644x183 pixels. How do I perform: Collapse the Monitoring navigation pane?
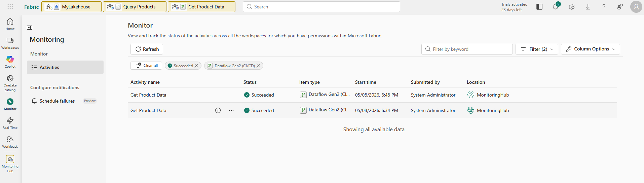pyautogui.click(x=30, y=28)
